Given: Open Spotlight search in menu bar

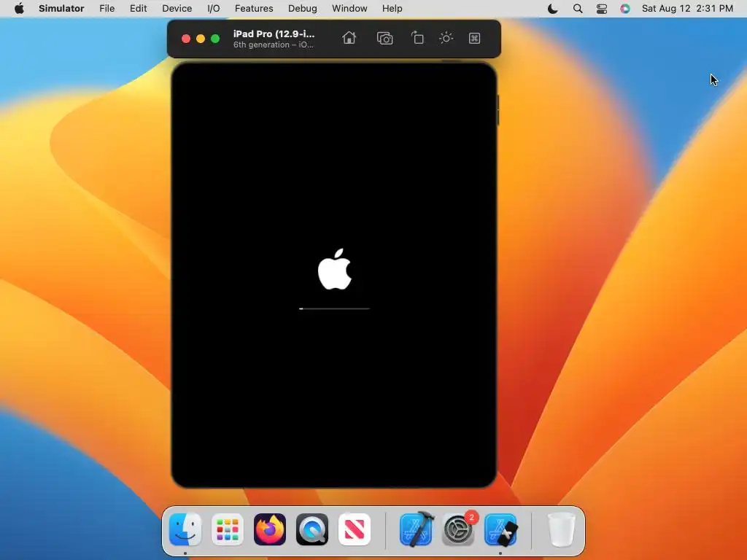Looking at the screenshot, I should pyautogui.click(x=578, y=9).
